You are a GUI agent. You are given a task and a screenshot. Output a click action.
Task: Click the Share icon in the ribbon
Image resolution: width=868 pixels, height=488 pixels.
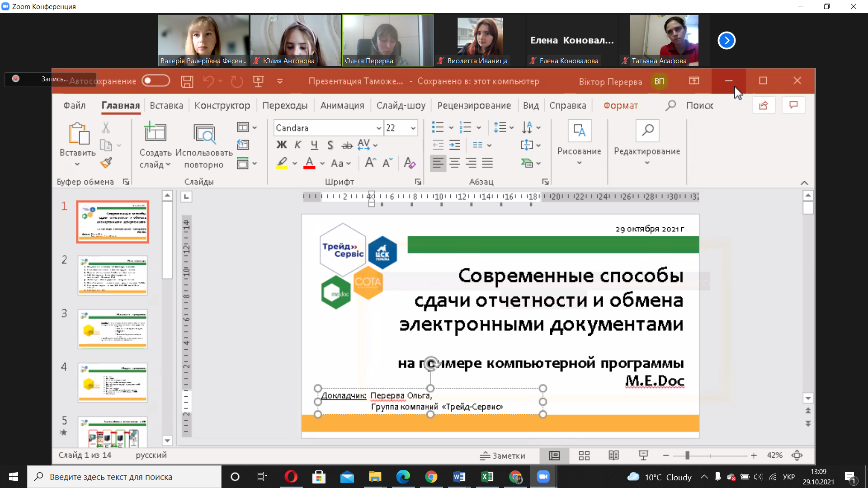(x=764, y=105)
